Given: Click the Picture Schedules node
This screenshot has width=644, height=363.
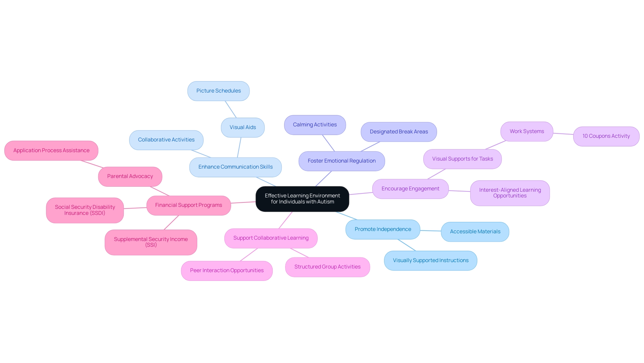Looking at the screenshot, I should tap(218, 90).
